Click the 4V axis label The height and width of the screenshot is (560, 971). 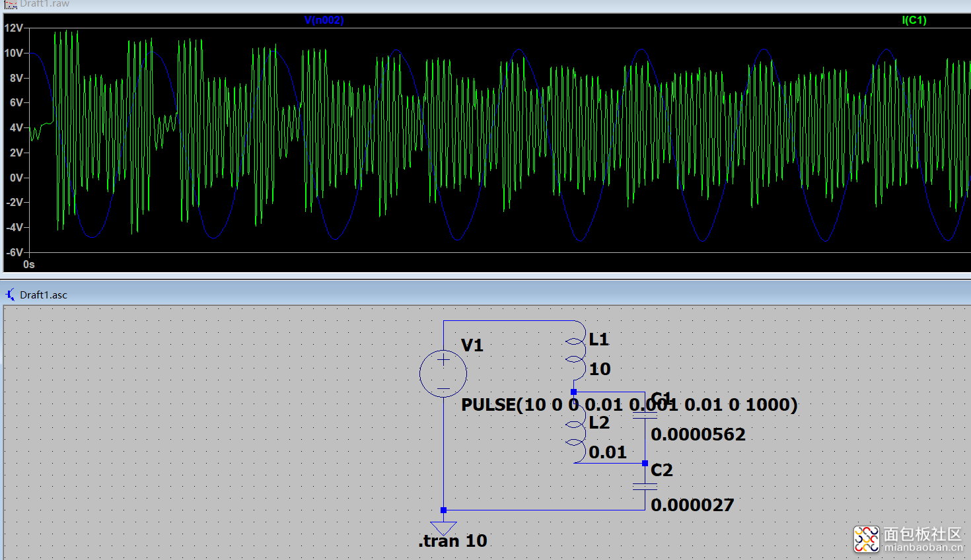[x=17, y=127]
